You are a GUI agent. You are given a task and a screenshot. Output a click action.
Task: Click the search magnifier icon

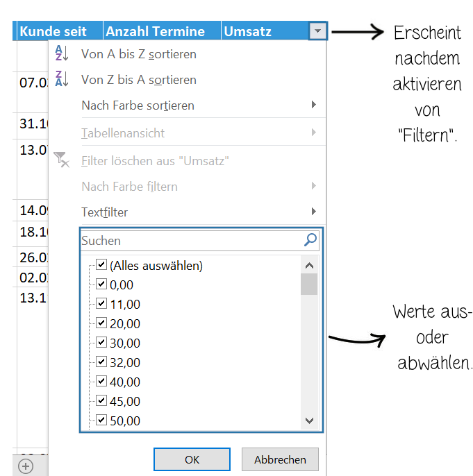[x=310, y=240]
